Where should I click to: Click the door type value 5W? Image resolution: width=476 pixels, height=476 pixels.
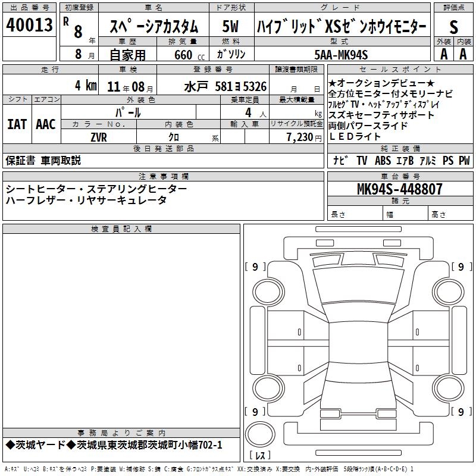tap(230, 26)
